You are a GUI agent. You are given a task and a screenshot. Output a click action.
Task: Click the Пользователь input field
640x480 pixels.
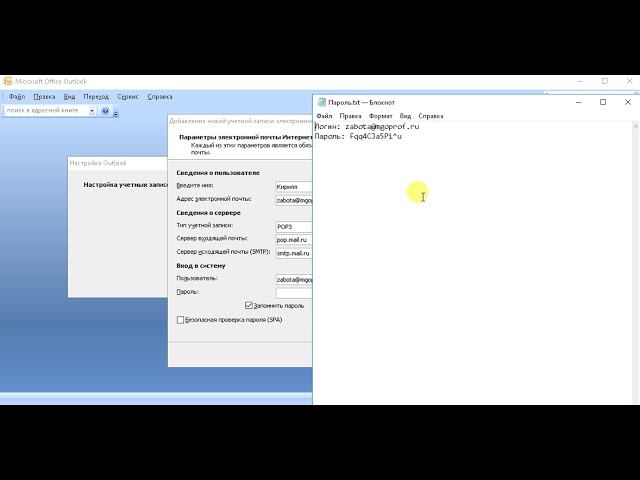294,280
